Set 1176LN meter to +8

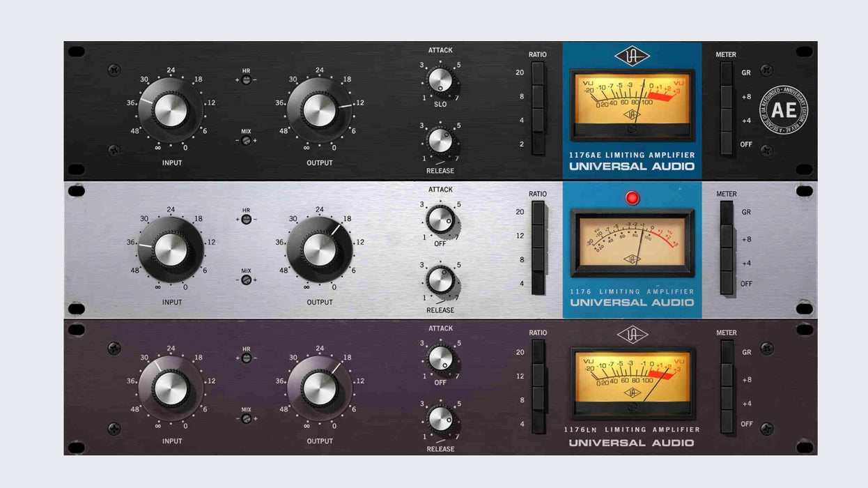point(727,376)
